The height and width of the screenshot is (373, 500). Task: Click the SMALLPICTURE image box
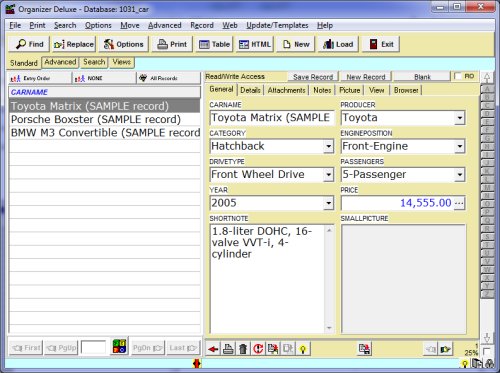tap(403, 279)
